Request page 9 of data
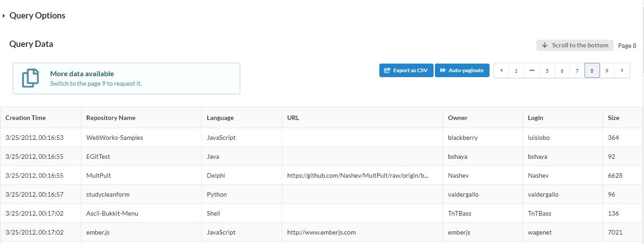Image resolution: width=644 pixels, height=244 pixels. 607,70
